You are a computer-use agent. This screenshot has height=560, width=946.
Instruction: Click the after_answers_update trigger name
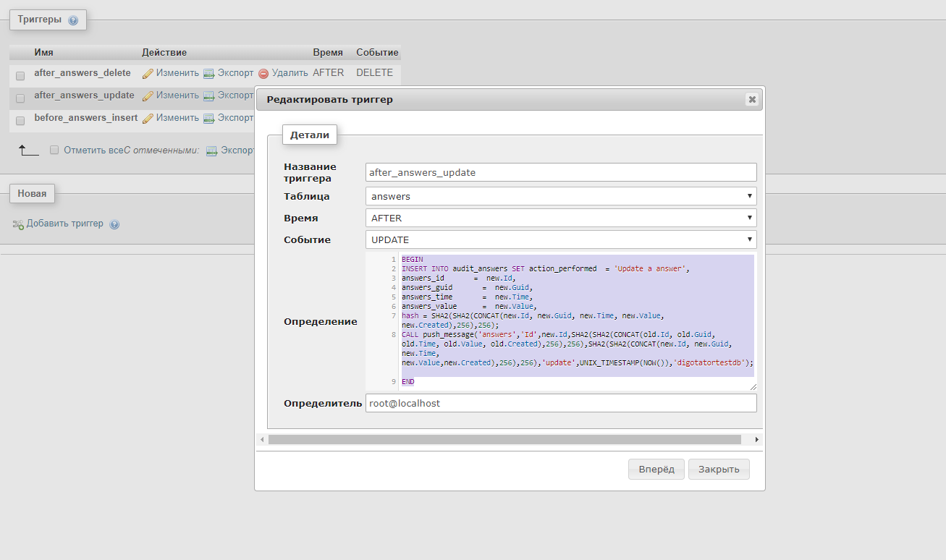(x=84, y=96)
